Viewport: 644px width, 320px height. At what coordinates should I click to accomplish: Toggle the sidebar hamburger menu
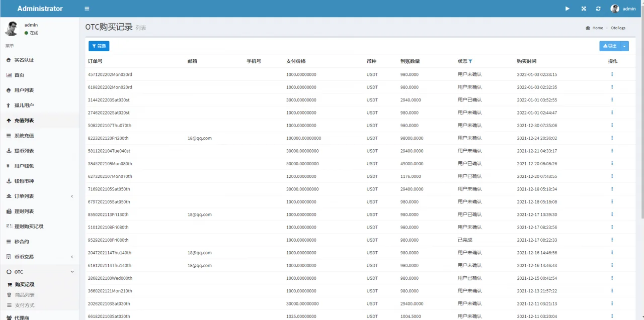[x=87, y=9]
